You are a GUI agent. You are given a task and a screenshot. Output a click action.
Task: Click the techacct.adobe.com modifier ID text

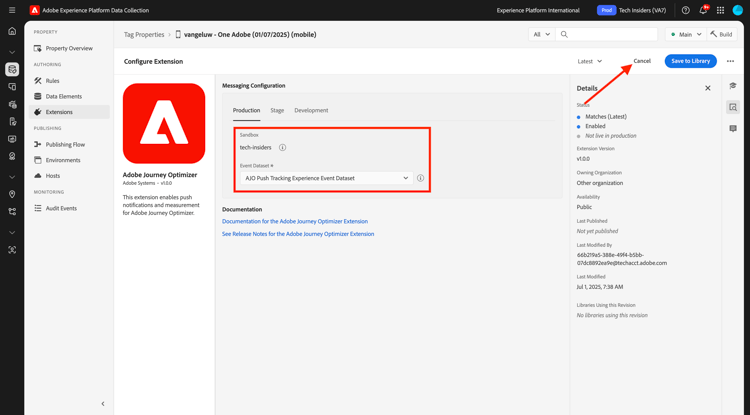(x=621, y=259)
